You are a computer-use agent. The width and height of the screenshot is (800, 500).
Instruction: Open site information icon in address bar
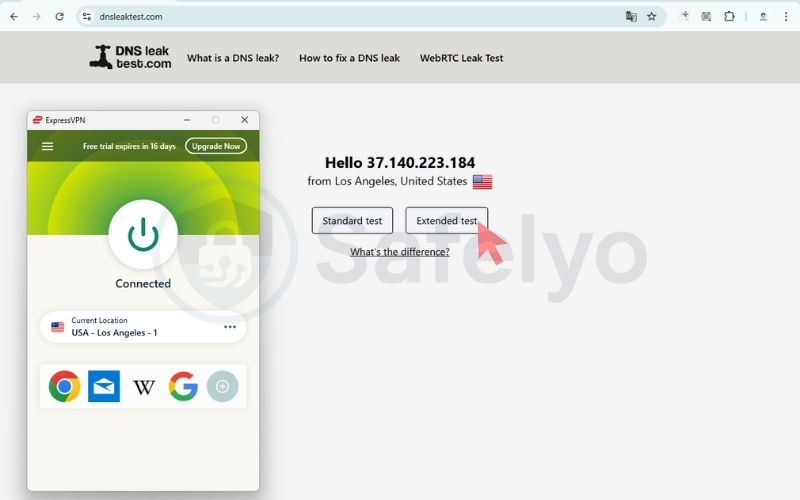(x=87, y=16)
